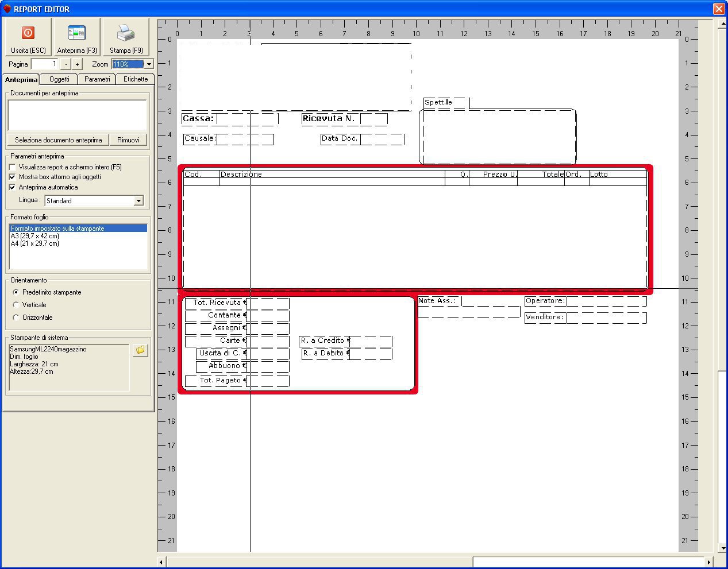Click the Stampa (F9) printer icon
The width and height of the screenshot is (728, 569).
click(126, 37)
